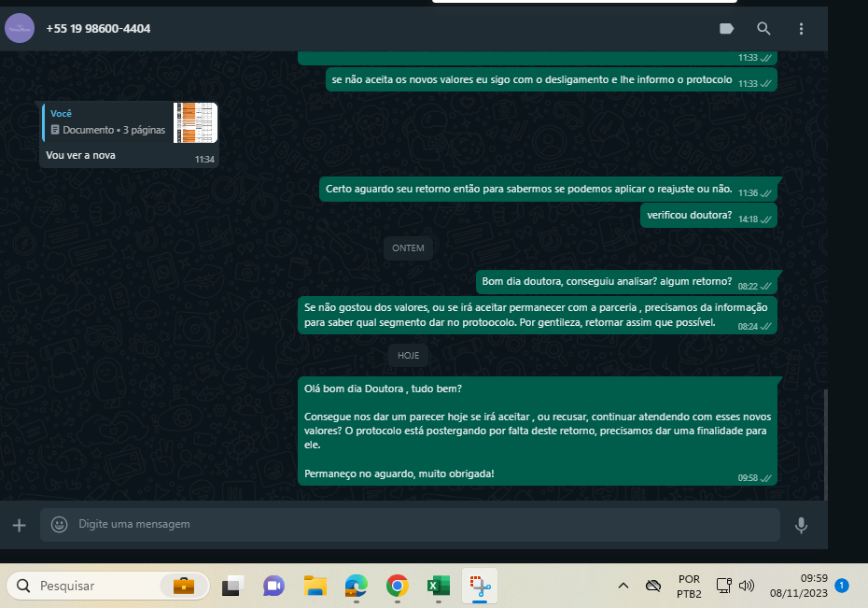This screenshot has height=608, width=868.
Task: Click the ONTEM date separator
Action: click(408, 248)
